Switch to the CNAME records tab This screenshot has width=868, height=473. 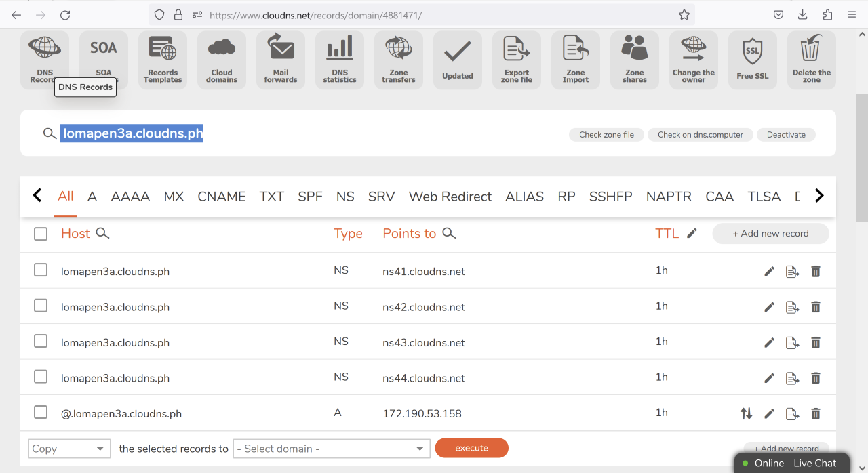(221, 196)
